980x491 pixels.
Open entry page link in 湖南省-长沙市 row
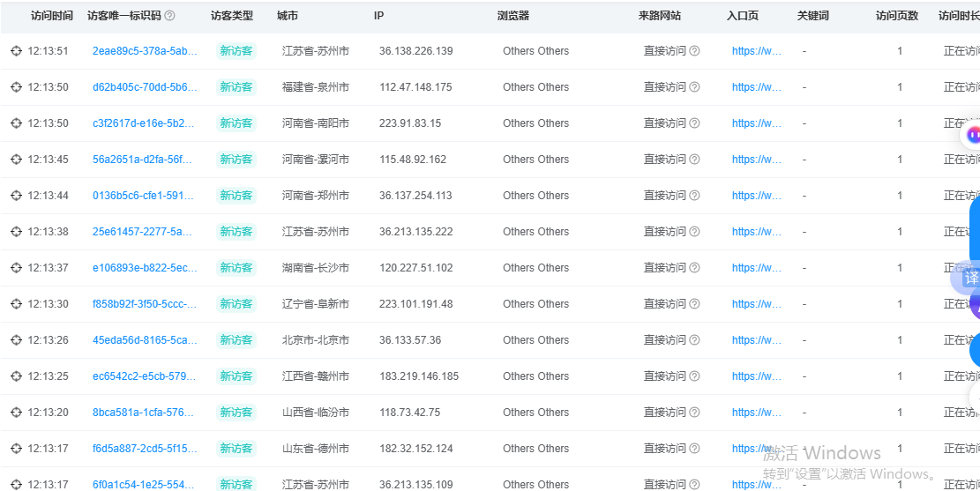(x=757, y=268)
